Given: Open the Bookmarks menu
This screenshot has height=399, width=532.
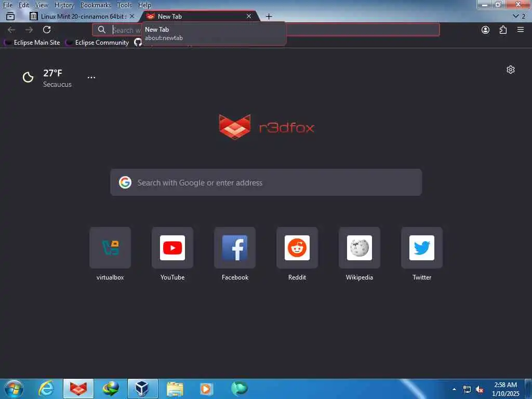Looking at the screenshot, I should point(96,5).
